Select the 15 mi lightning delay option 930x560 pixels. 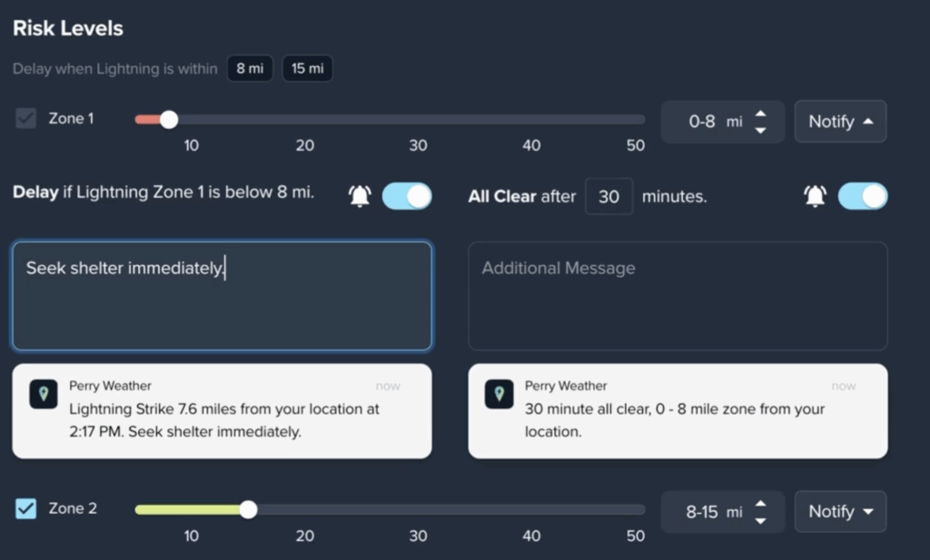pyautogui.click(x=307, y=68)
